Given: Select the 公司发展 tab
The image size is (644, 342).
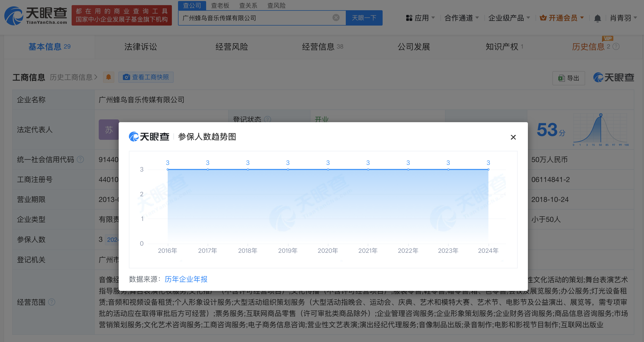Looking at the screenshot, I should click(x=414, y=47).
